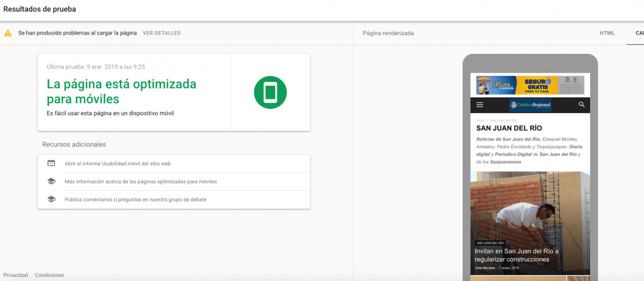Viewport: 644px width, 281px height.
Task: Click the Seguro Gratis banner ad
Action: click(x=530, y=85)
